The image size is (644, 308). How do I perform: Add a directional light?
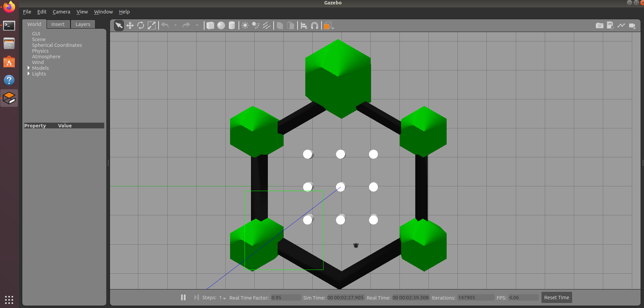[x=267, y=26]
